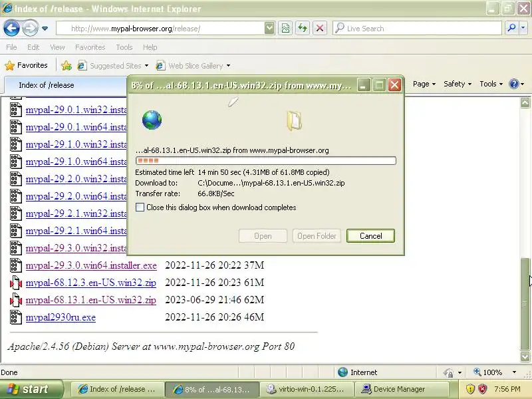532x399 pixels.
Task: Click the Back navigation arrow
Action: pos(11,28)
